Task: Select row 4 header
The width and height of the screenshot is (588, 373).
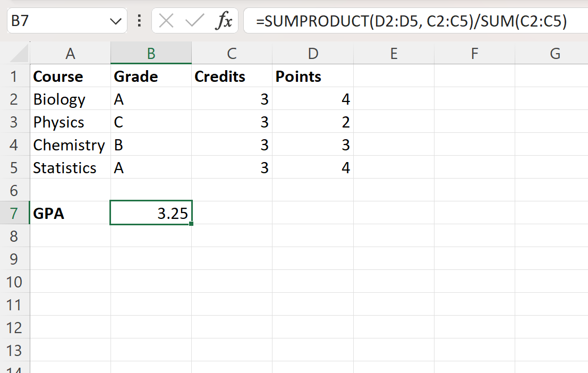Action: [14, 145]
